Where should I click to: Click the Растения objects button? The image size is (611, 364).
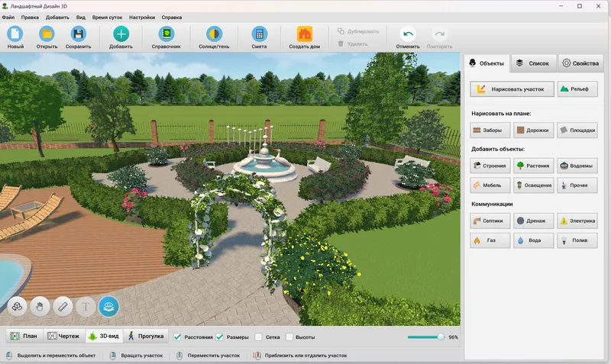[533, 166]
